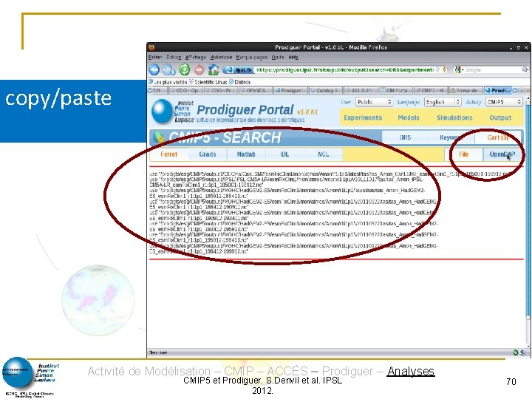Viewport: 532px width, 399px height.
Task: Open the Google search engine selector
Action: (459, 69)
